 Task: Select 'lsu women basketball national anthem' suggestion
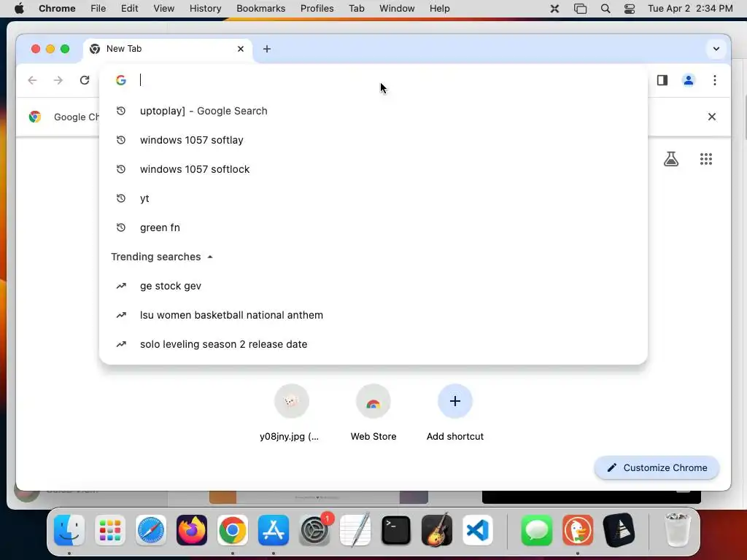(x=373, y=315)
